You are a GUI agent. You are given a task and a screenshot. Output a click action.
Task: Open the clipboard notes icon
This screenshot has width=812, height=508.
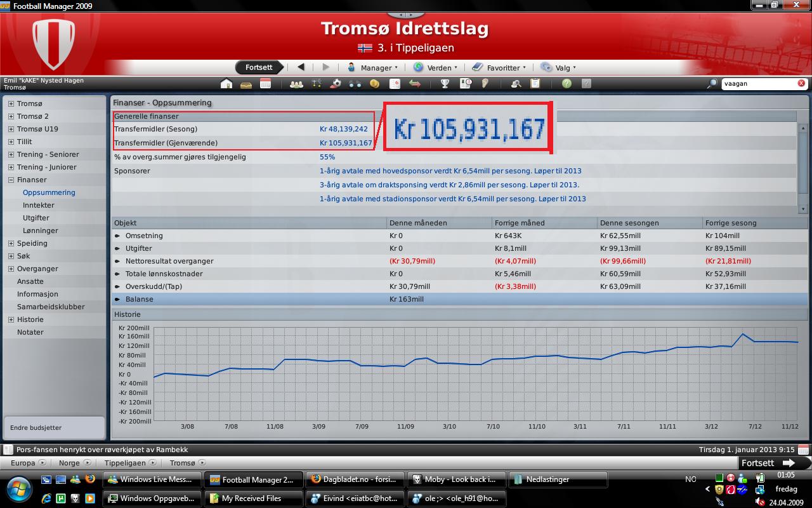[x=535, y=83]
